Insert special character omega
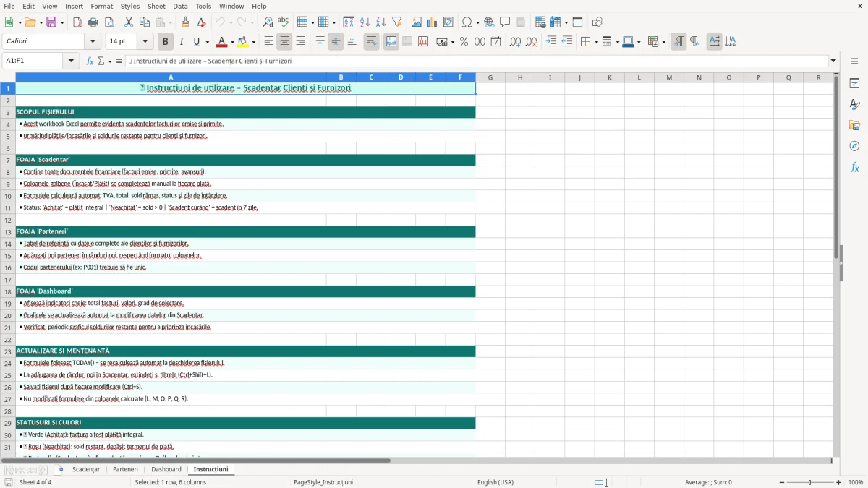 point(467,22)
